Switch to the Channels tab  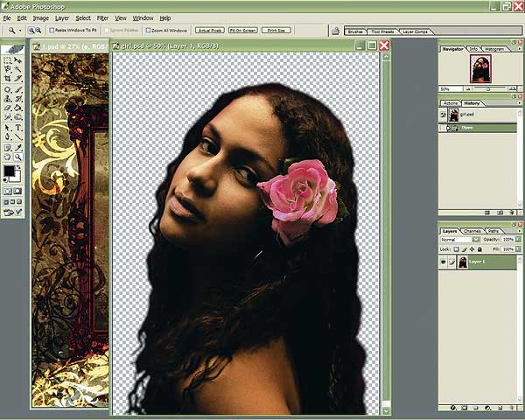coord(472,230)
